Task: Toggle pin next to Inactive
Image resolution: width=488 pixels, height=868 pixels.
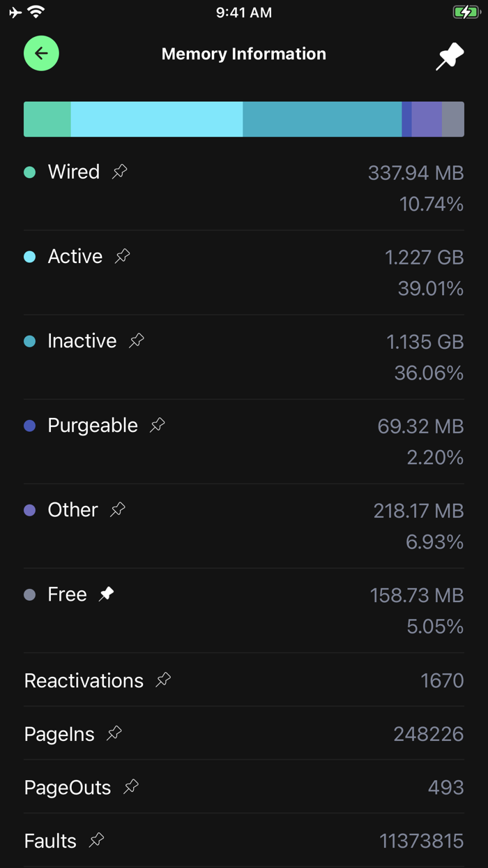Action: (x=137, y=341)
